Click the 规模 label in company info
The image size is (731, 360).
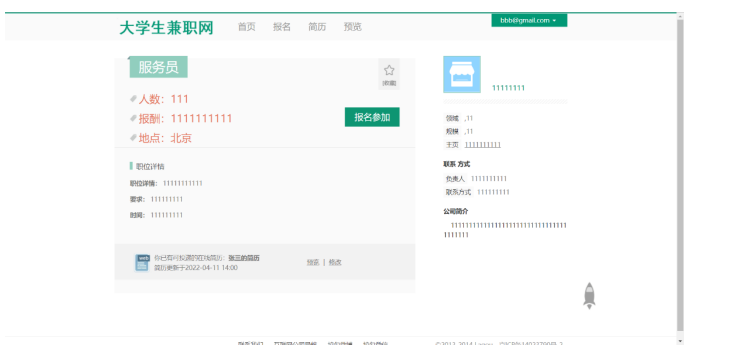pos(452,132)
